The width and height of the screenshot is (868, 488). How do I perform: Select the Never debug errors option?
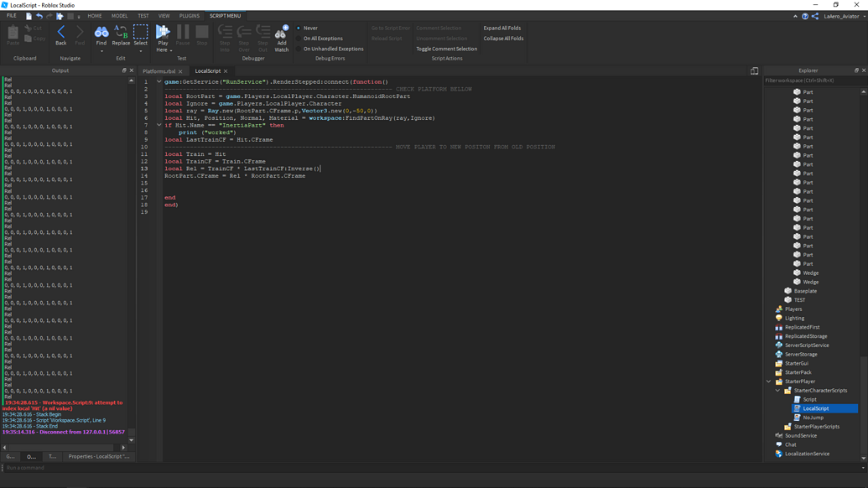(307, 28)
